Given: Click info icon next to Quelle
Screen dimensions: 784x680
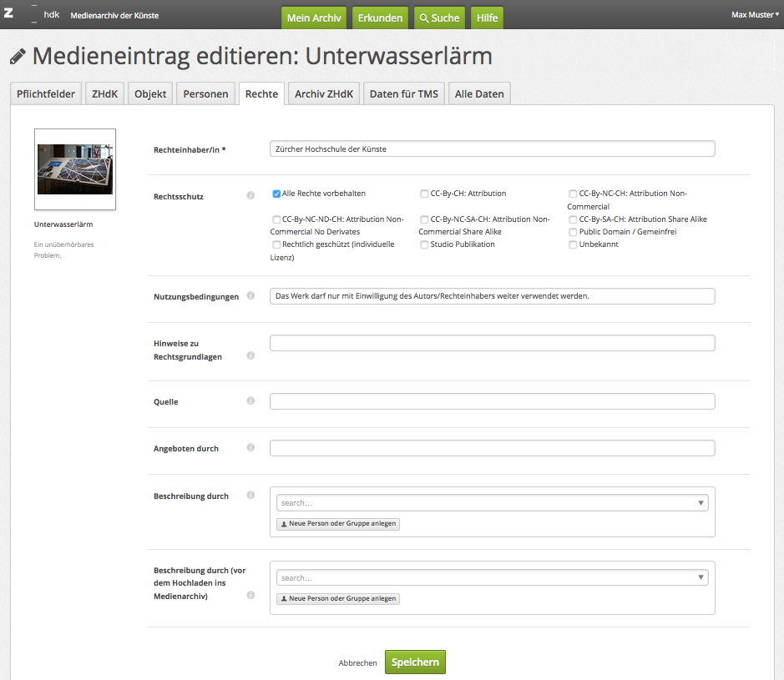Looking at the screenshot, I should 250,401.
